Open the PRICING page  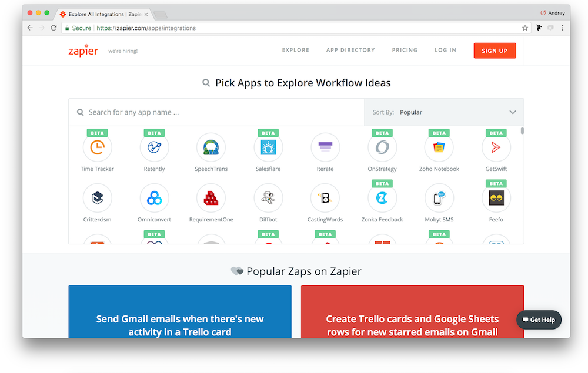(x=405, y=50)
